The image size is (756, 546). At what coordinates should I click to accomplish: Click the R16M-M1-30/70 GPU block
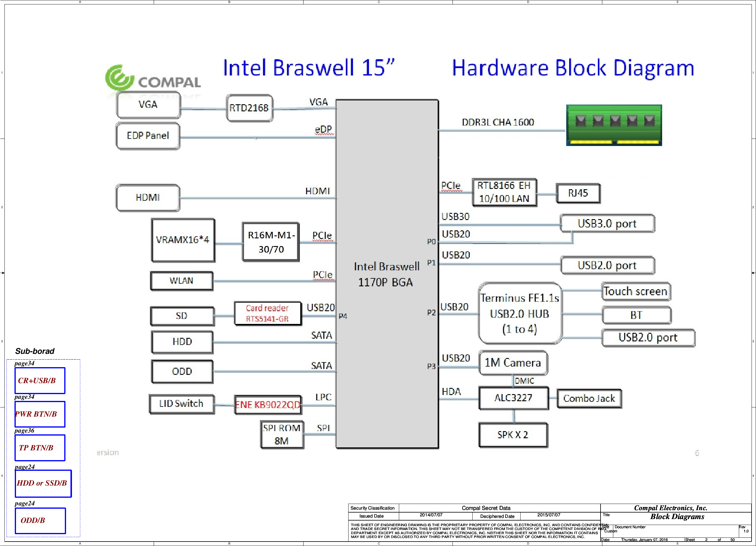(x=271, y=242)
